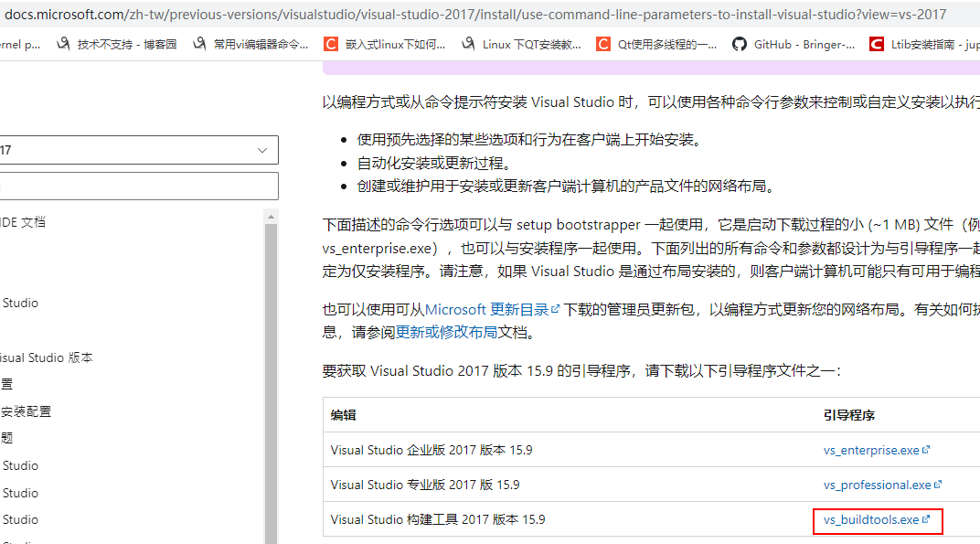Click the 博客园 bookmark favicon for 技术不支持

coord(63,44)
